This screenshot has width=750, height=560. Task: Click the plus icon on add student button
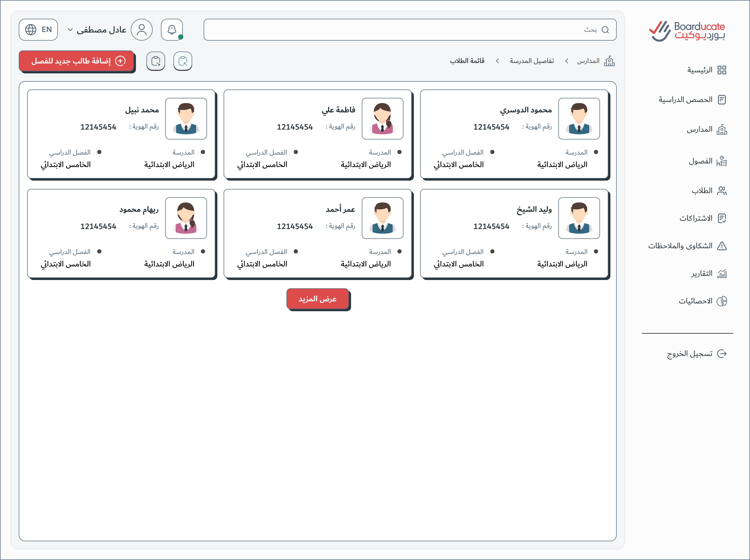pyautogui.click(x=120, y=61)
